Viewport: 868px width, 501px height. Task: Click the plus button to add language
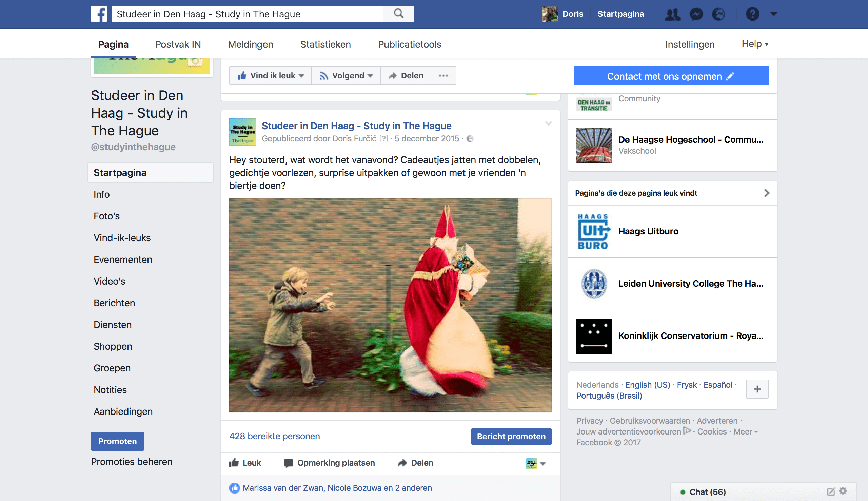point(757,389)
